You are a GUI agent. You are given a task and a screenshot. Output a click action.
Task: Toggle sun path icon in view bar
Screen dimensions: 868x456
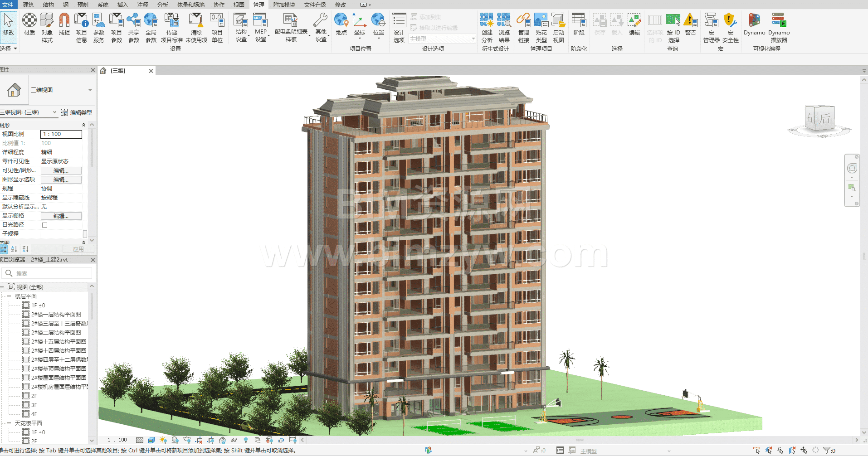point(163,440)
